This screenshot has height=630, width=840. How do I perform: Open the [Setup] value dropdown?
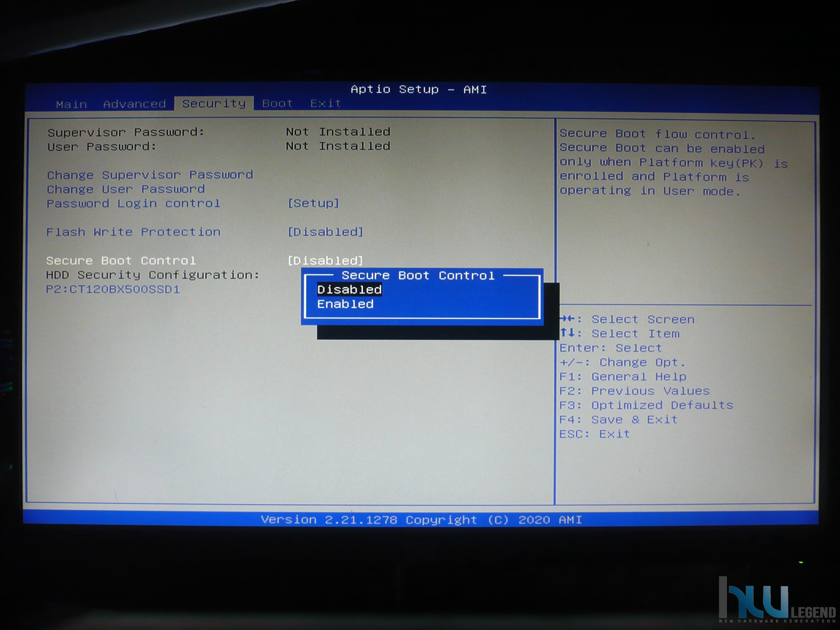click(x=313, y=203)
